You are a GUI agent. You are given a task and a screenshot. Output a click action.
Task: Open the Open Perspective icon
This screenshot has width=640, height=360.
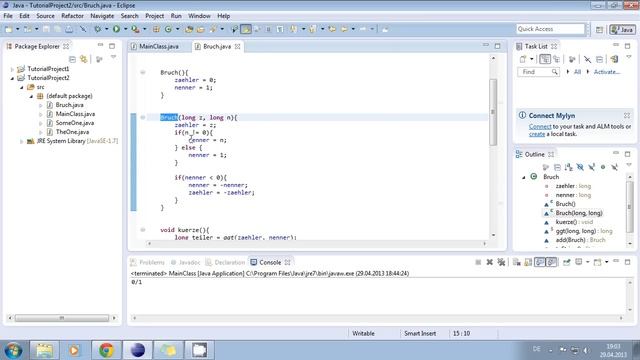[599, 29]
